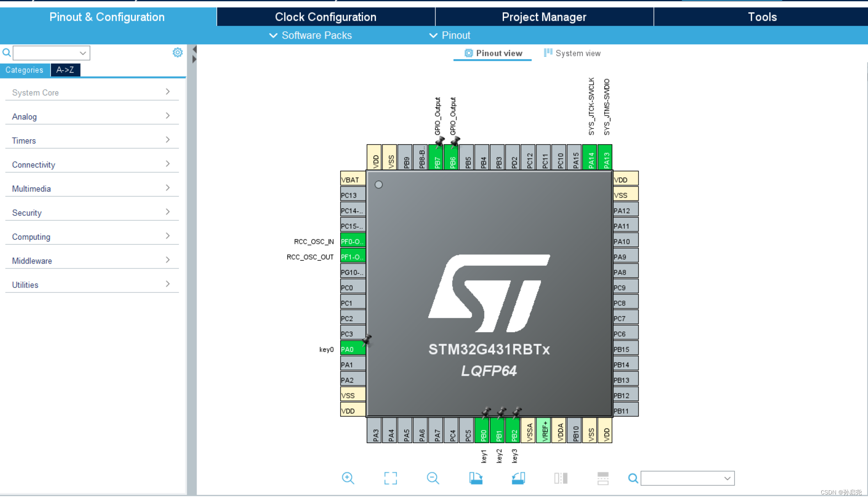Screen dimensions: 868x499
Task: Rotate the chip view clockwise
Action: point(476,478)
